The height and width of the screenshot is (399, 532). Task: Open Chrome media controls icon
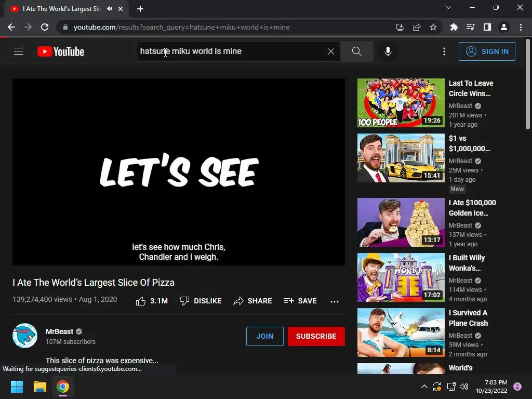(470, 27)
